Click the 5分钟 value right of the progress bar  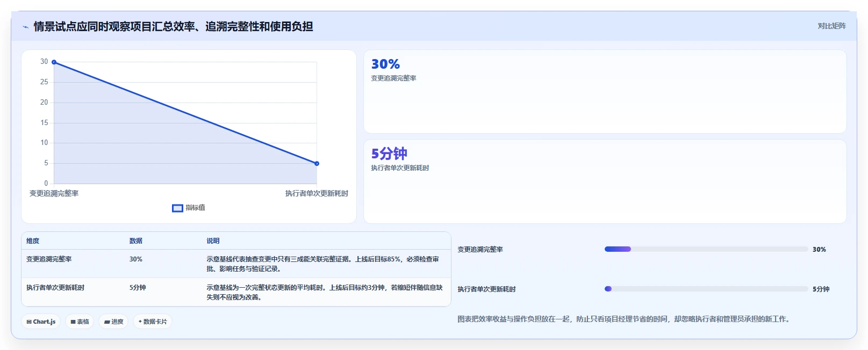click(821, 289)
